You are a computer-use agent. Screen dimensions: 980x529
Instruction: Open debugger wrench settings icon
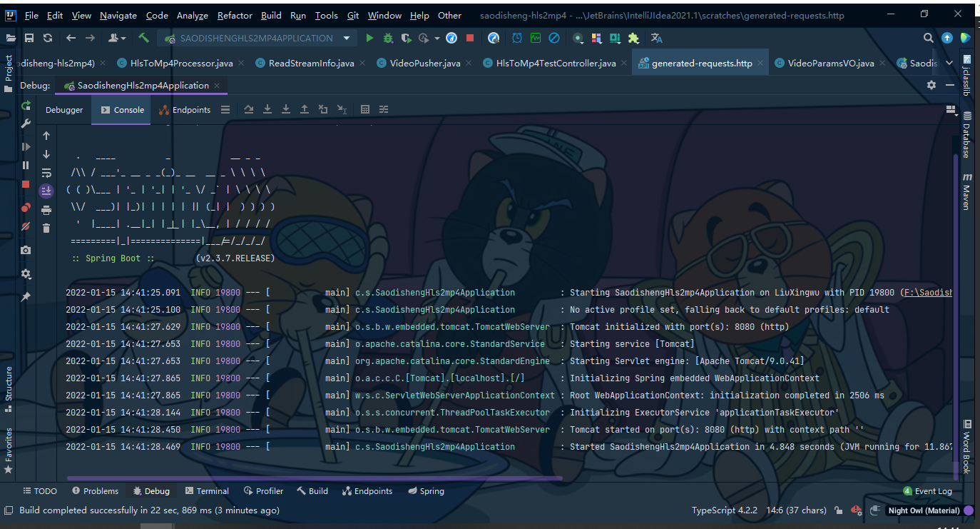tap(26, 124)
